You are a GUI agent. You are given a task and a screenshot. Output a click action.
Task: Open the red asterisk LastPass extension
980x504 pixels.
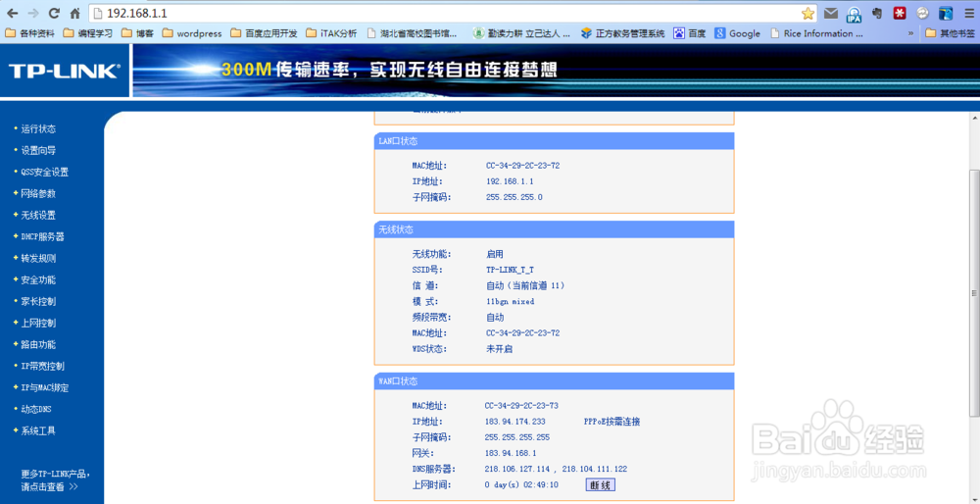tap(900, 13)
